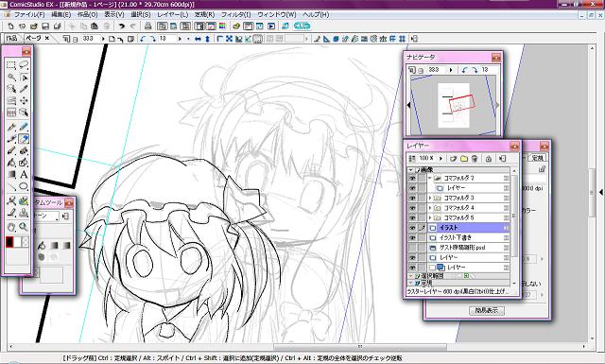Click the rotation angle field in page toolbar
This screenshot has height=364, width=605.
167,39
